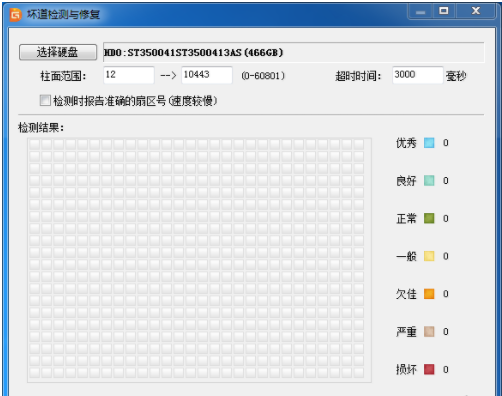Close the 坏道检测与修复 window

(476, 11)
